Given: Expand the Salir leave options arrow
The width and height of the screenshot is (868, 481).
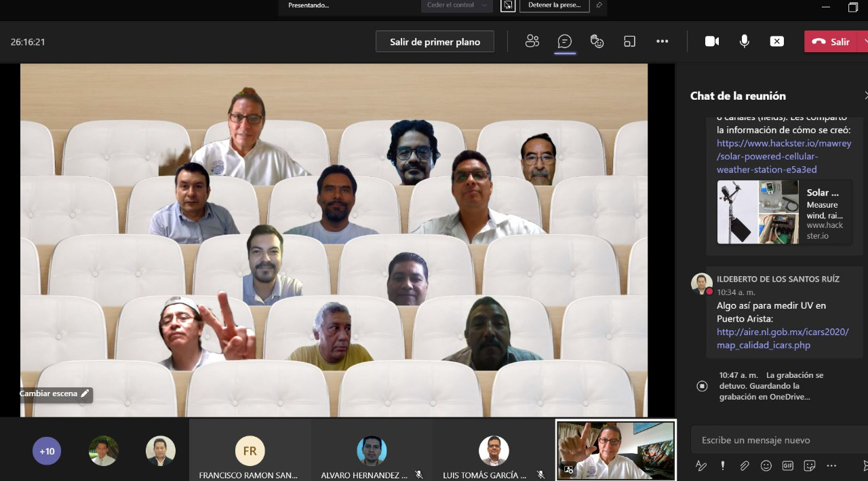Looking at the screenshot, I should coord(863,41).
